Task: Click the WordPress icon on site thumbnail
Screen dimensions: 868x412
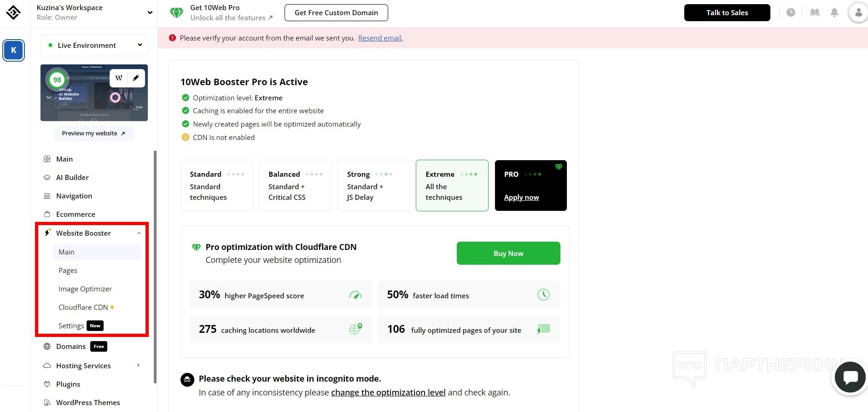Action: click(119, 78)
